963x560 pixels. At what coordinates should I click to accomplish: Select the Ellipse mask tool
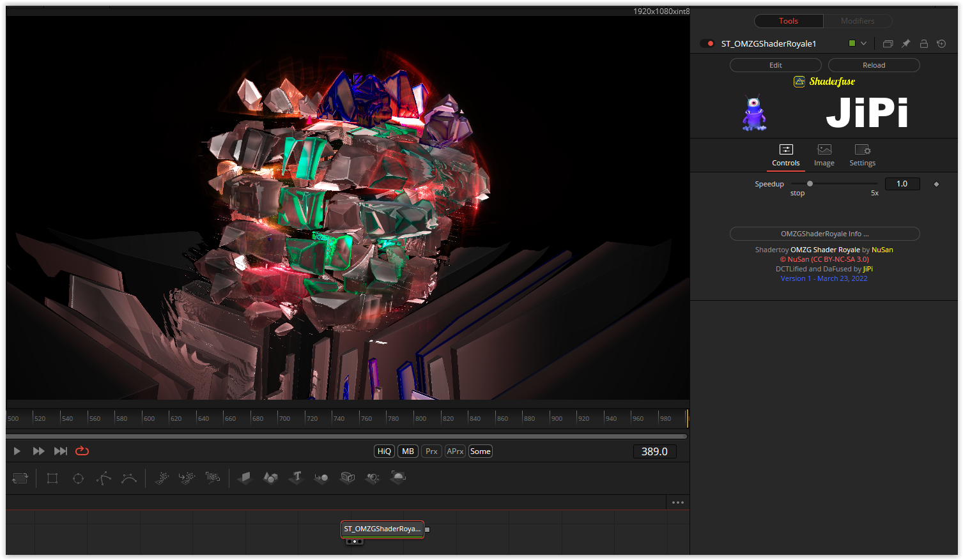(78, 478)
